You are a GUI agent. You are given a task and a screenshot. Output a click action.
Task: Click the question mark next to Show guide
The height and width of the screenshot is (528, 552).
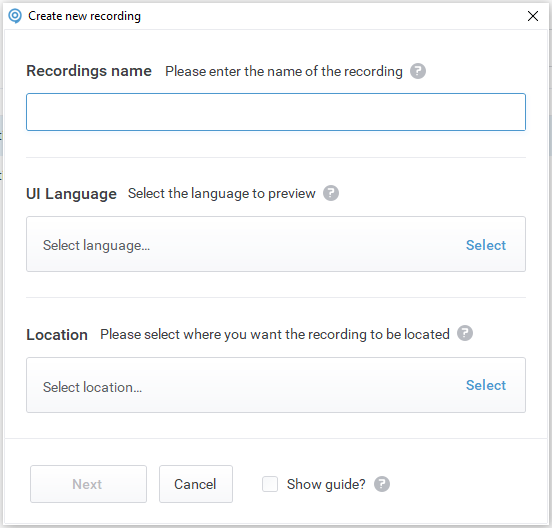382,484
